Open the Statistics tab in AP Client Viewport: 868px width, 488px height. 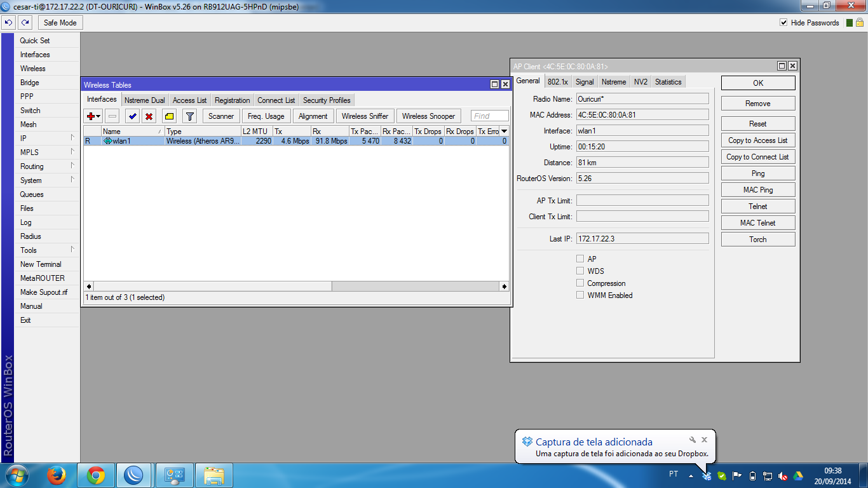[x=668, y=82]
